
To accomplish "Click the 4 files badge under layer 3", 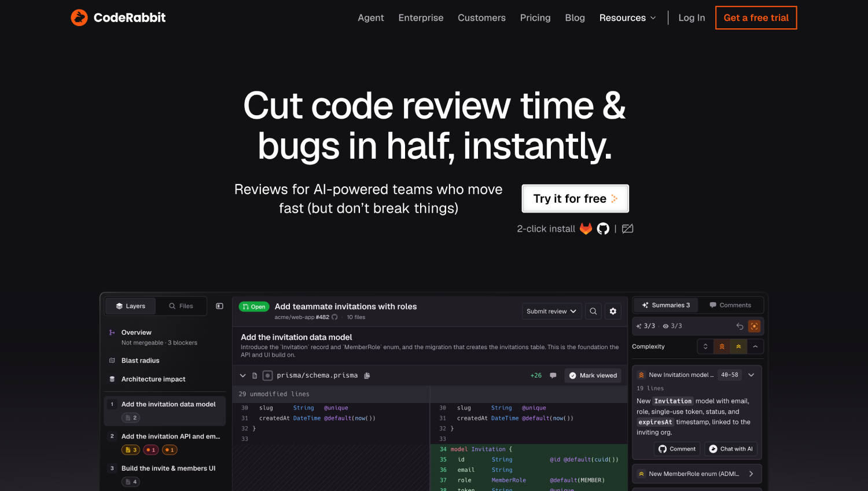I will click(131, 482).
